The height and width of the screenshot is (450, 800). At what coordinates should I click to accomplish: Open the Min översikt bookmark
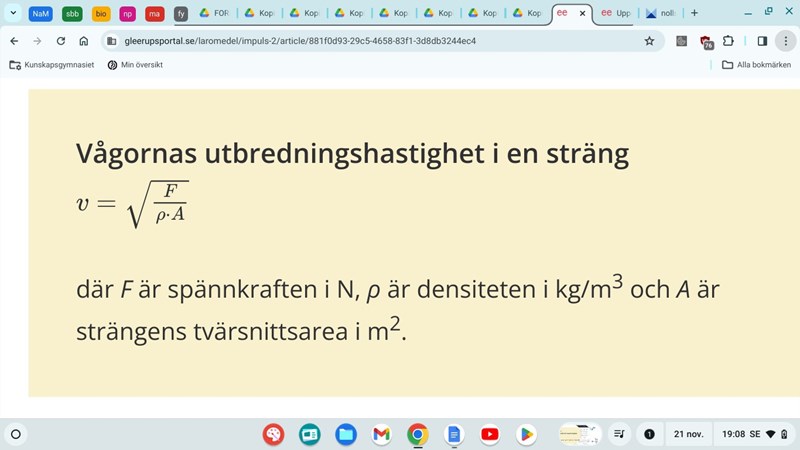click(135, 65)
